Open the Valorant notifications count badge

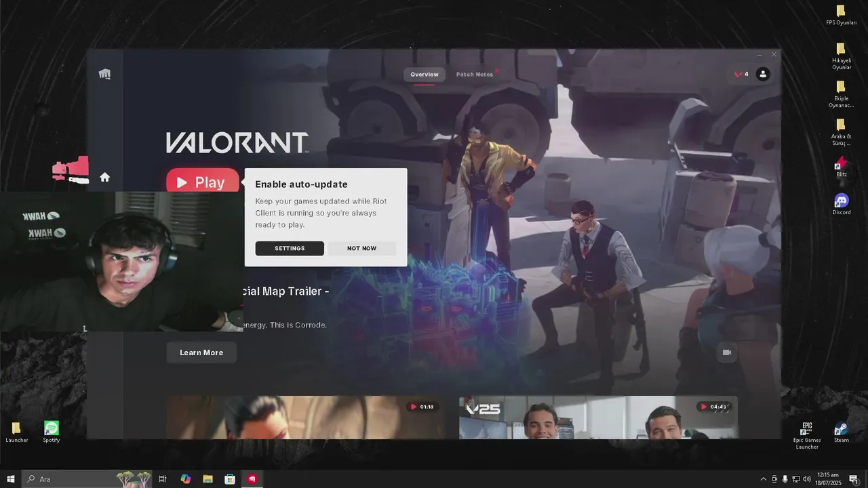(x=741, y=74)
